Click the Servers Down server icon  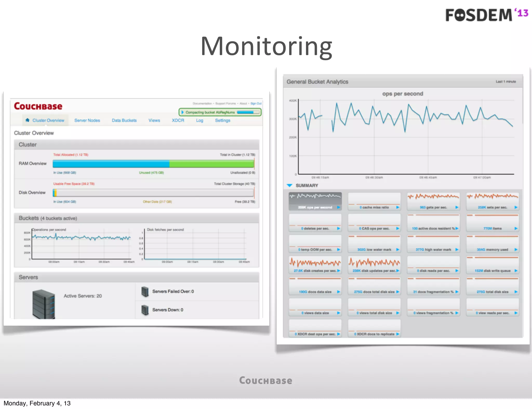(145, 310)
